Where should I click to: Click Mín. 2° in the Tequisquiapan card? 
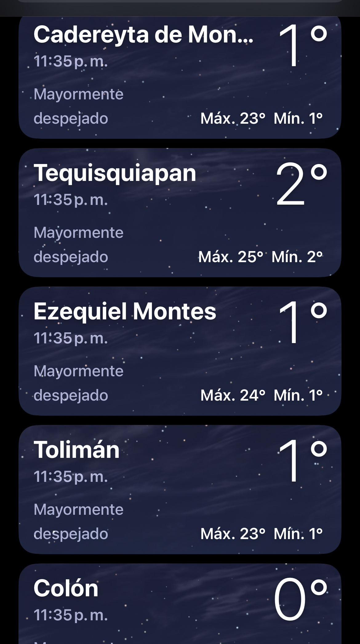297,257
